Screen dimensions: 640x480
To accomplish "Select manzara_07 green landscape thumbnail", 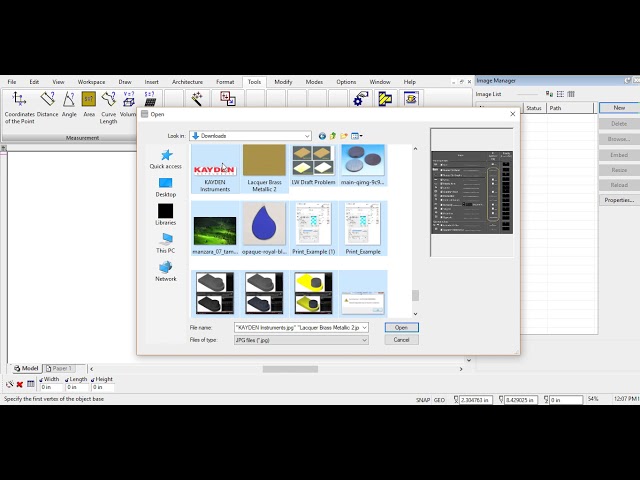I will (215, 231).
